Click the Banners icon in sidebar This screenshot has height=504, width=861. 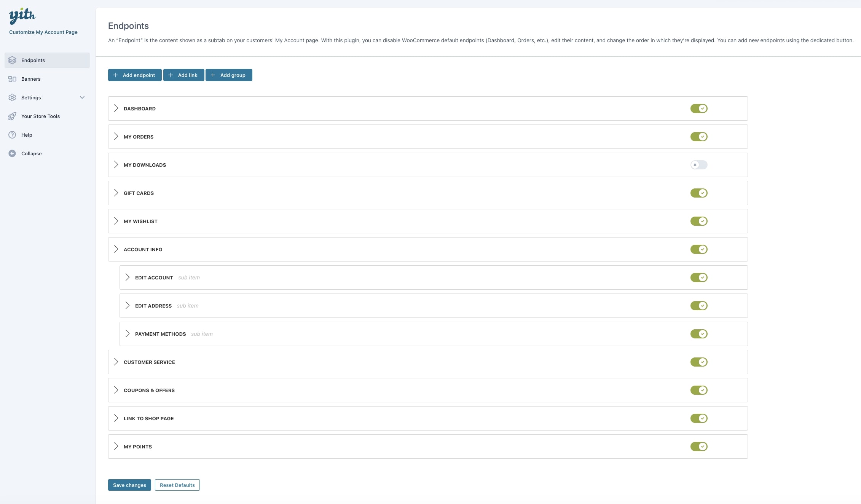(12, 79)
